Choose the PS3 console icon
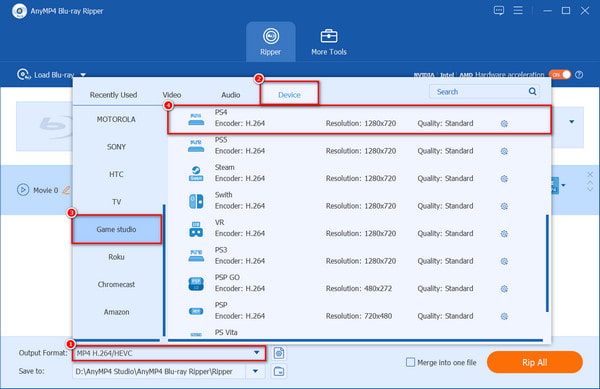 pos(196,256)
